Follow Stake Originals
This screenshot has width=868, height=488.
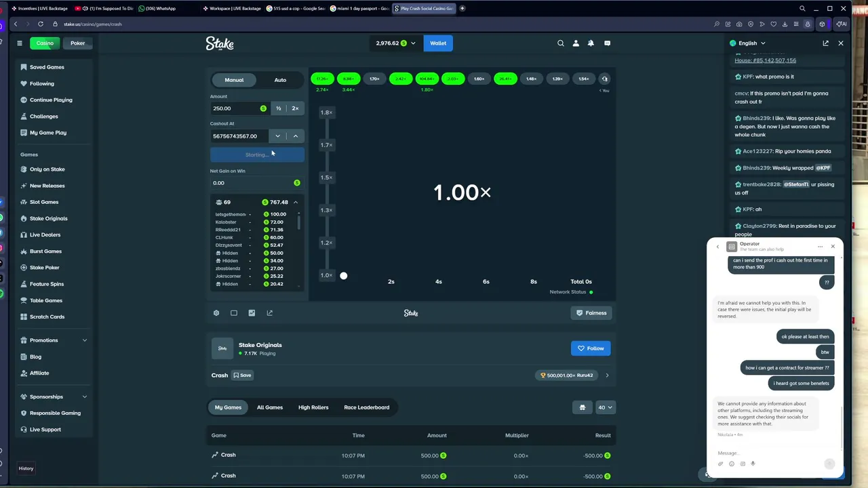click(591, 348)
